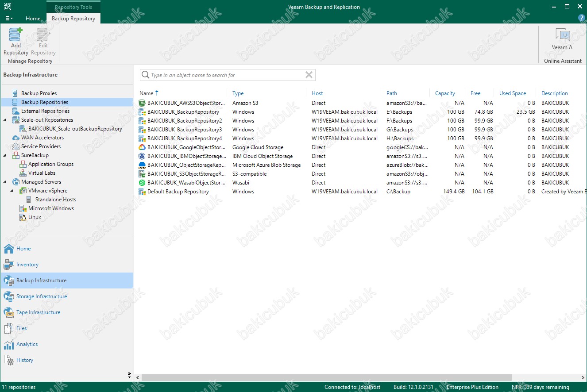Select Microsoft Windows managed servers
Viewport: 587px width, 392px height.
tap(51, 208)
